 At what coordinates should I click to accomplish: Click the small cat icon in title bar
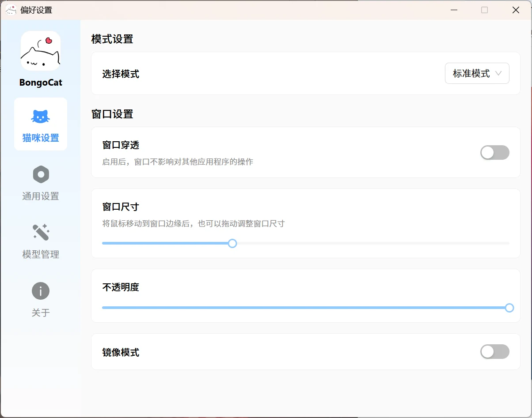click(x=11, y=10)
